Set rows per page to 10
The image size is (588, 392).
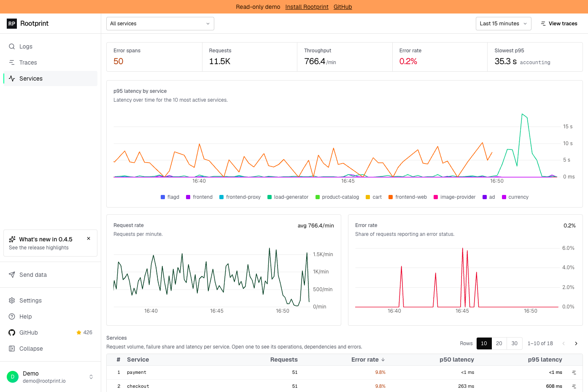pos(484,343)
